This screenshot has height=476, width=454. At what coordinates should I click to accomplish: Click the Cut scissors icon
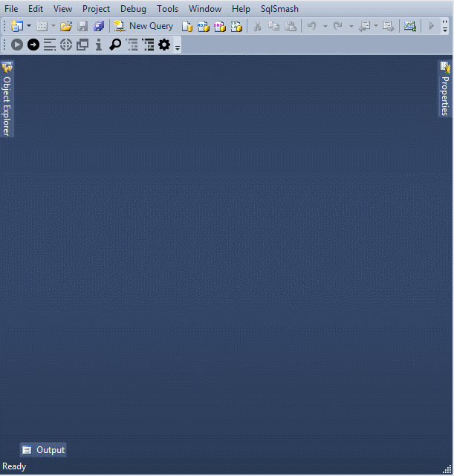pos(258,27)
